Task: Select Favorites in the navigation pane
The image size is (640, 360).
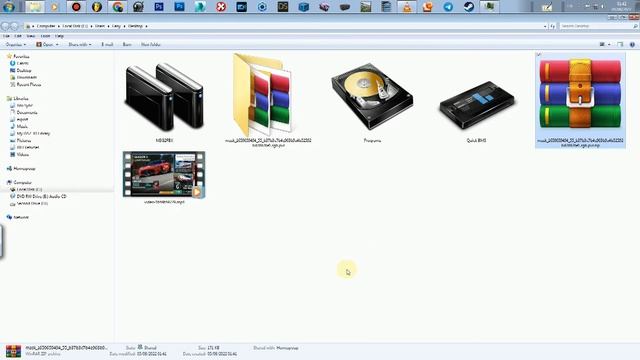Action: 21,56
